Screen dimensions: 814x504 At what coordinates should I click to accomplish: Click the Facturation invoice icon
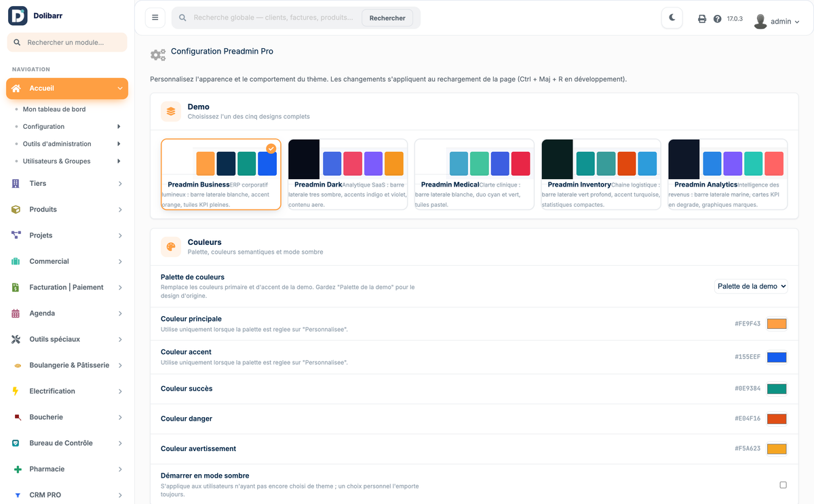(x=16, y=288)
